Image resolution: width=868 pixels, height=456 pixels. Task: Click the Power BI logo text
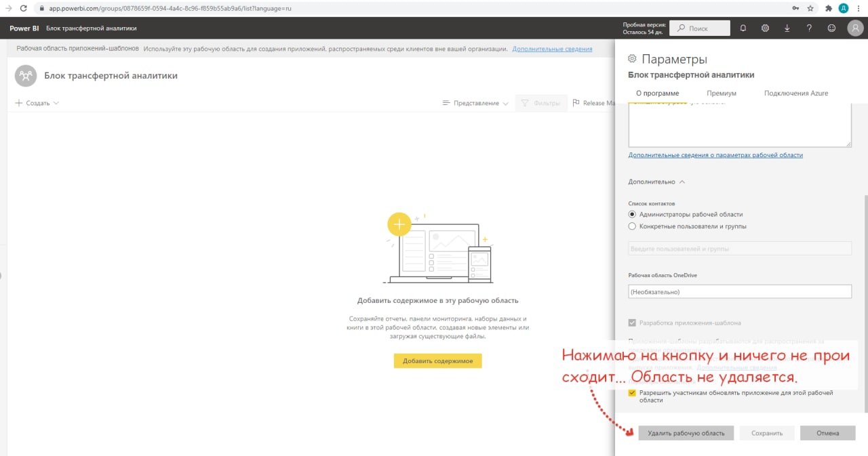click(24, 28)
